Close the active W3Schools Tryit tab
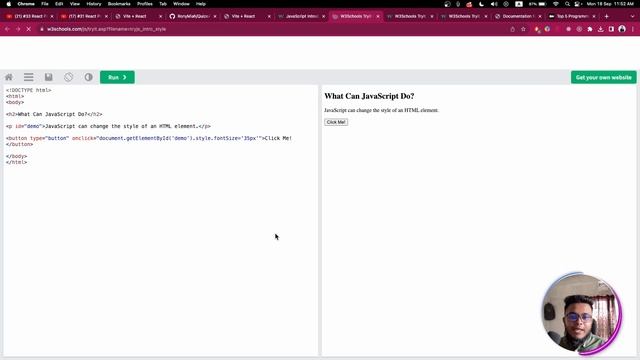 (378, 16)
